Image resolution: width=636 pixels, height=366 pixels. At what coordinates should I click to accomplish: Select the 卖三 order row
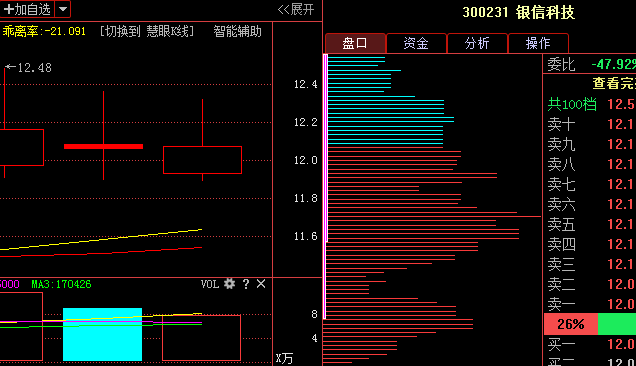click(x=590, y=264)
